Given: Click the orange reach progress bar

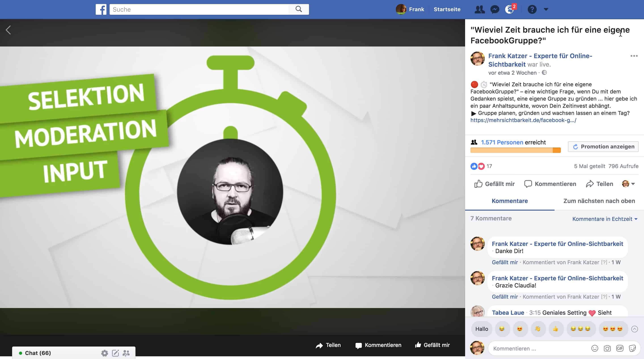Looking at the screenshot, I should coord(515,150).
